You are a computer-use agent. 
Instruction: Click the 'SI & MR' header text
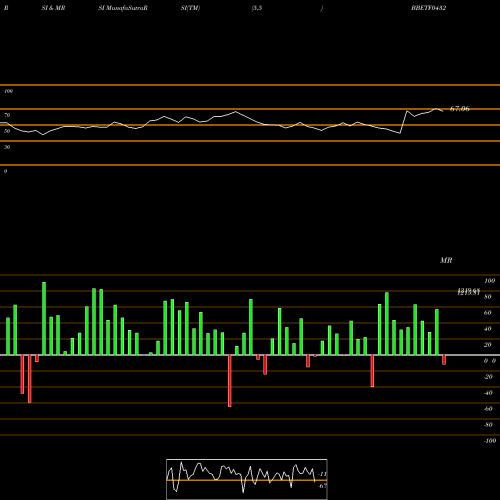click(53, 8)
